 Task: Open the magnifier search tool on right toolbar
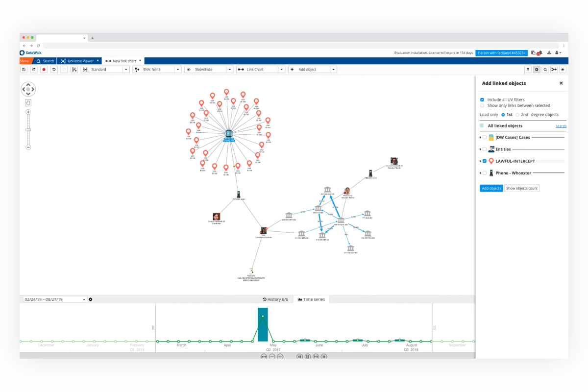[x=545, y=70]
